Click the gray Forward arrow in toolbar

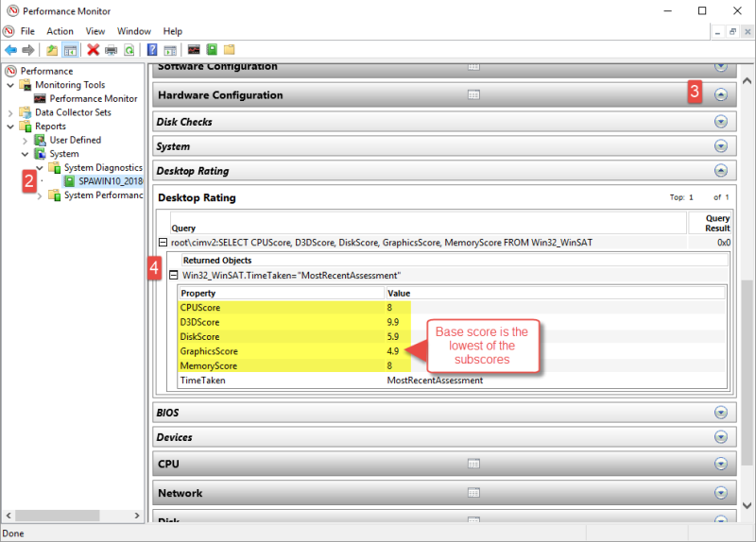[28, 50]
